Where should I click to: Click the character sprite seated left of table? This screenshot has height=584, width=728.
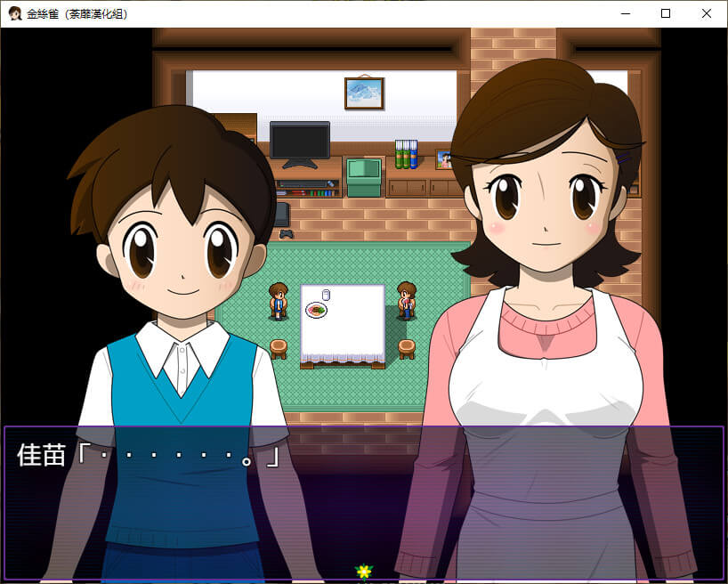click(x=279, y=300)
